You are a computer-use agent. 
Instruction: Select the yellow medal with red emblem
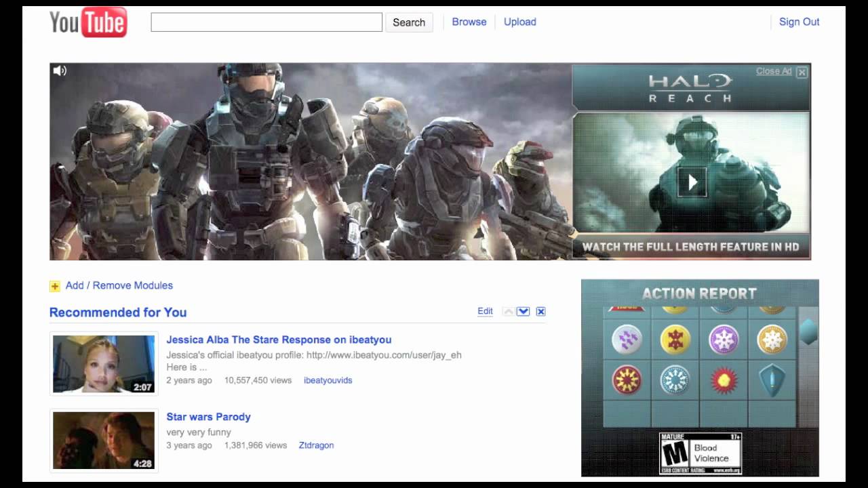[675, 340]
